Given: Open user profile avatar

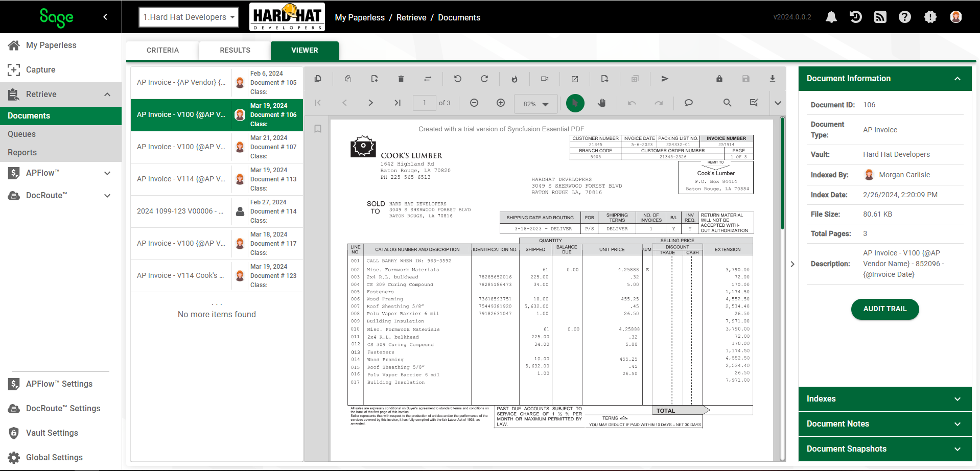Looking at the screenshot, I should (956, 17).
